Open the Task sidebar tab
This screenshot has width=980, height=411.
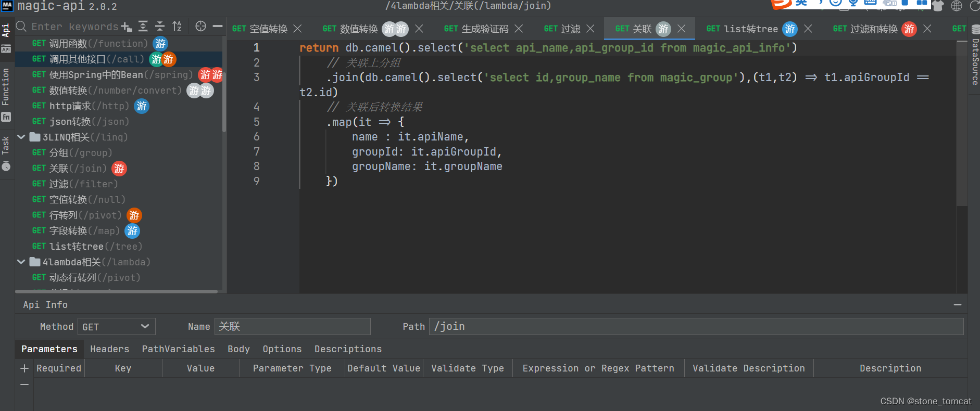point(6,154)
